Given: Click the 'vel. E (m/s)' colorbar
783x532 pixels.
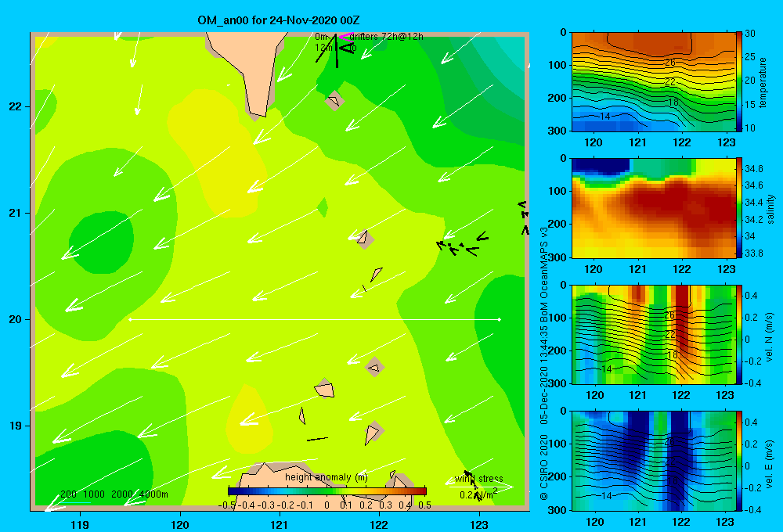Looking at the screenshot, I should [x=739, y=461].
